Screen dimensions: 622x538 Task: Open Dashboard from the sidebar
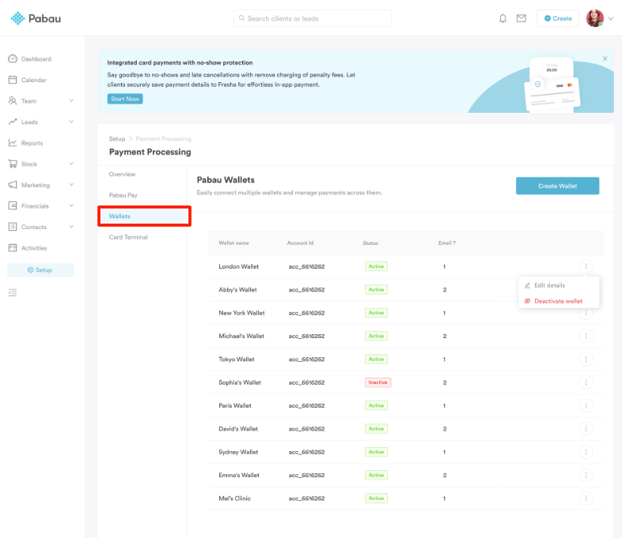(30, 59)
